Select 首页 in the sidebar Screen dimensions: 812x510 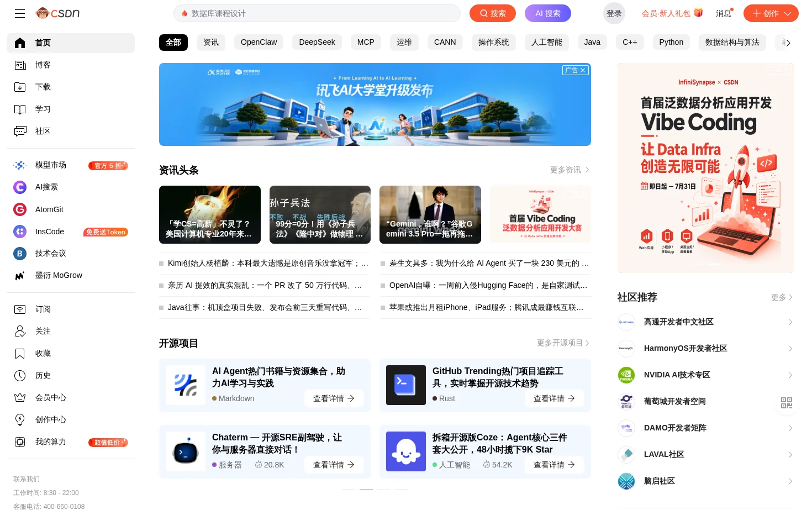[71, 43]
